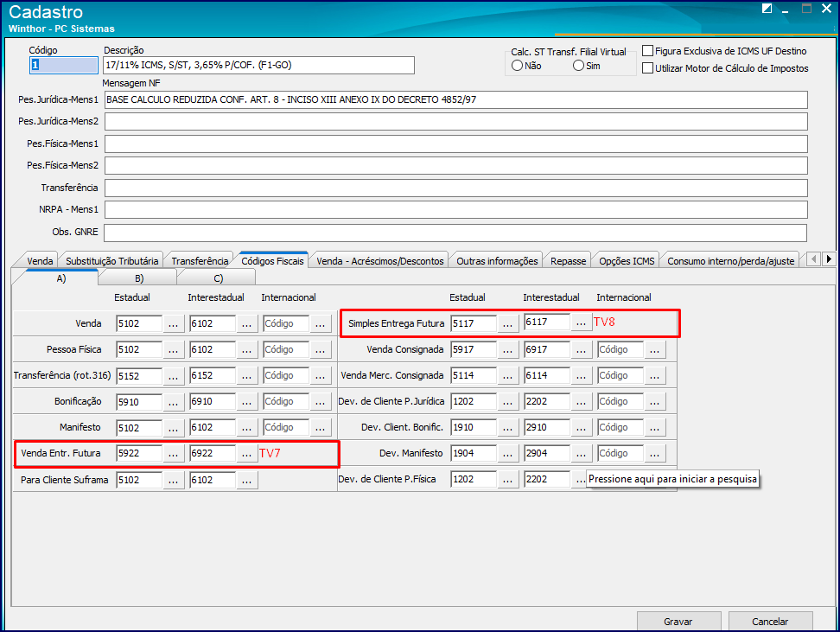Viewport: 840px width, 632px height.
Task: Open Consumo interno/perda/ajuste tab
Action: pyautogui.click(x=731, y=261)
